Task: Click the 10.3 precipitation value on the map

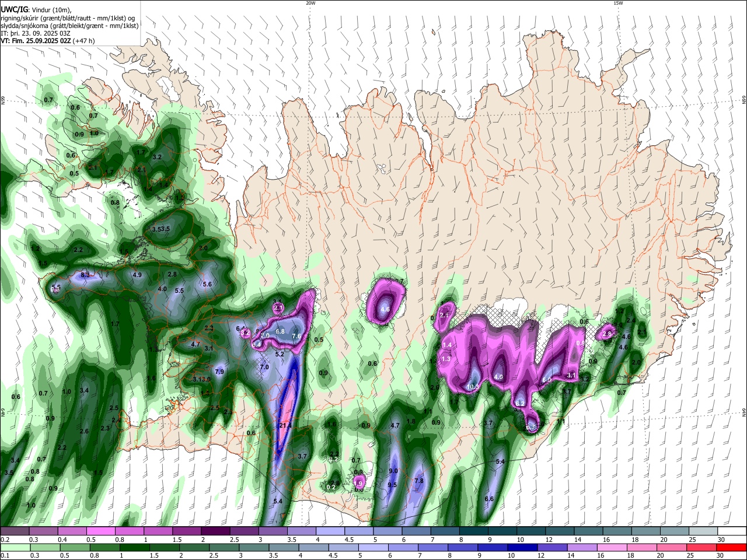Action: 473,387
